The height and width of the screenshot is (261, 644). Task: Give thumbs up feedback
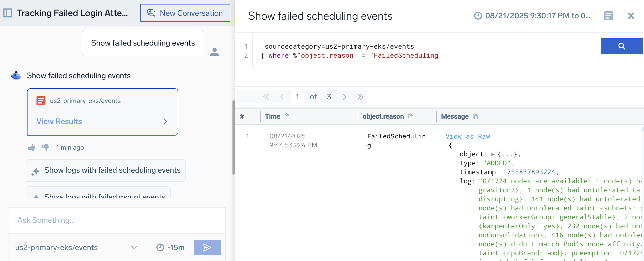(31, 147)
